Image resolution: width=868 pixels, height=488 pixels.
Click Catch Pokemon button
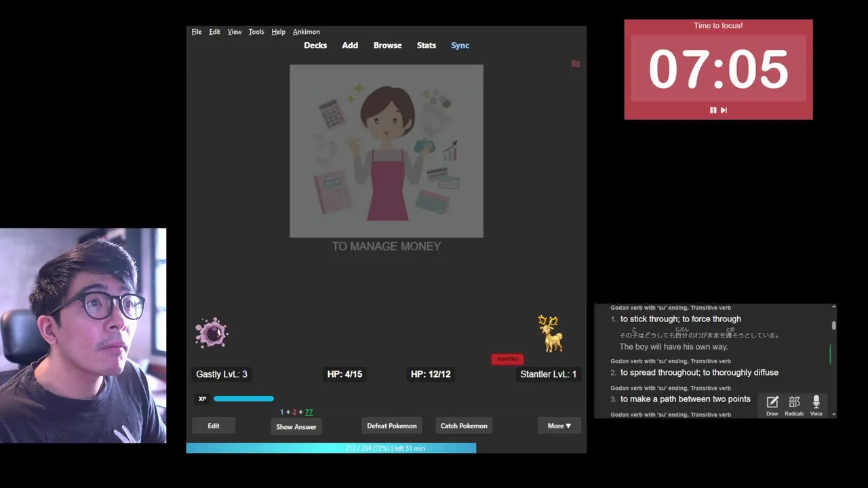click(464, 426)
